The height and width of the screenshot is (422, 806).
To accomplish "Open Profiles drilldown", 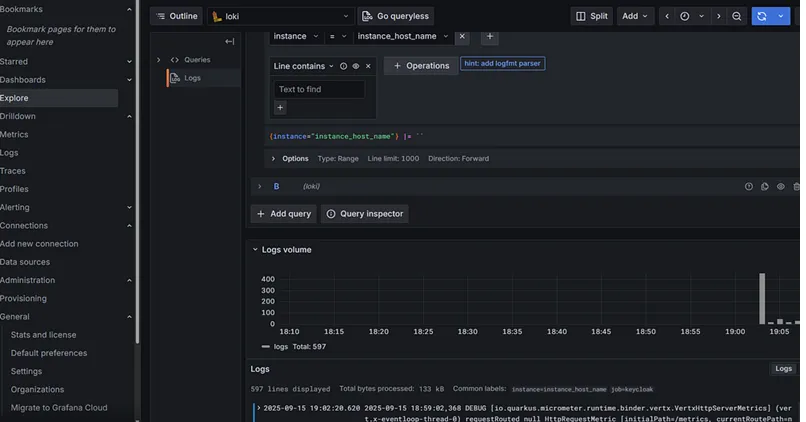I will pos(14,189).
